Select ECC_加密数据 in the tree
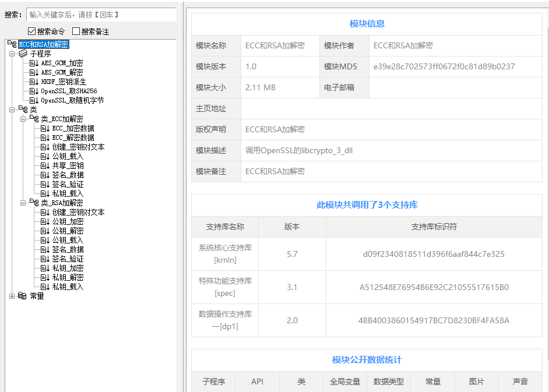Viewport: 549px width, 392px height. click(73, 128)
